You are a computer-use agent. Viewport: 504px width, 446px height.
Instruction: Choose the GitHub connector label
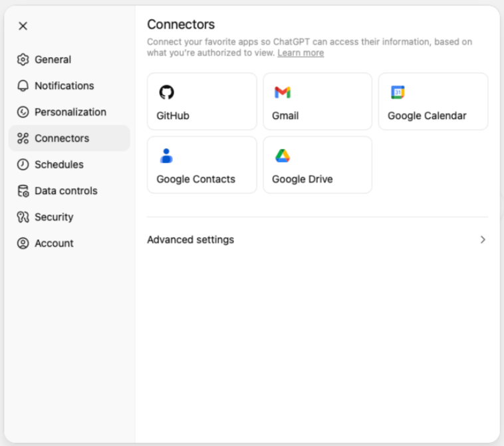pos(173,116)
